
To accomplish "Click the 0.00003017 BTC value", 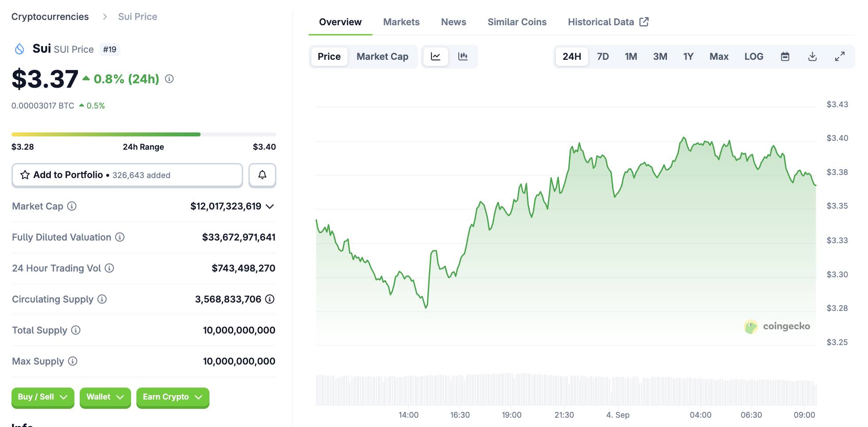I will [43, 106].
